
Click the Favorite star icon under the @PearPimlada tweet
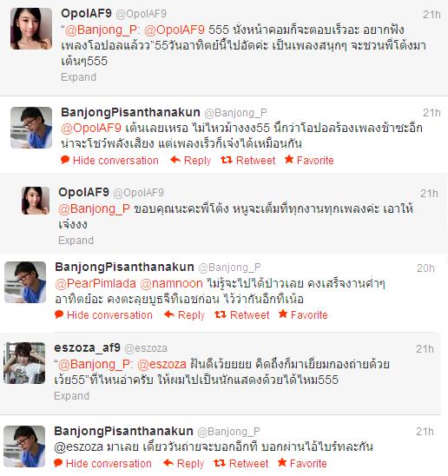[x=283, y=314]
